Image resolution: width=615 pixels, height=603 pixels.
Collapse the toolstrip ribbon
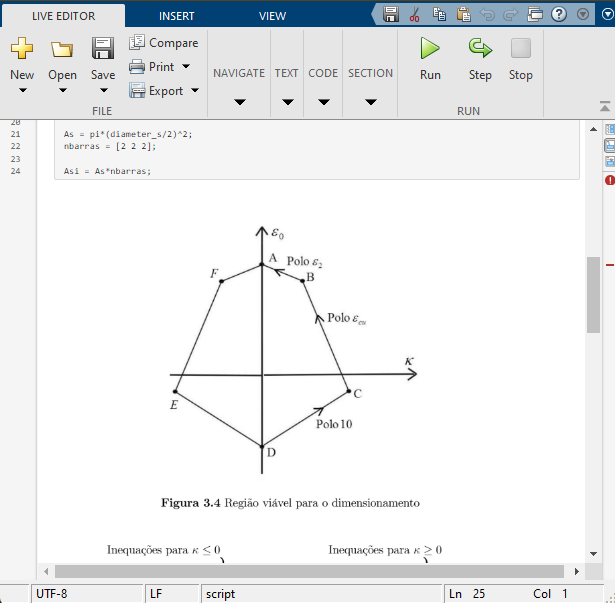pos(605,106)
